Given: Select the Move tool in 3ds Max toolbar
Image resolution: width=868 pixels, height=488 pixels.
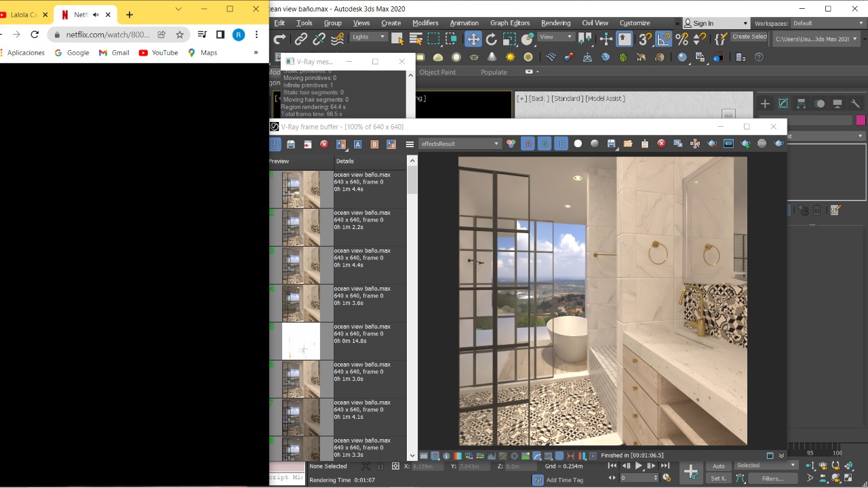Looking at the screenshot, I should 473,39.
